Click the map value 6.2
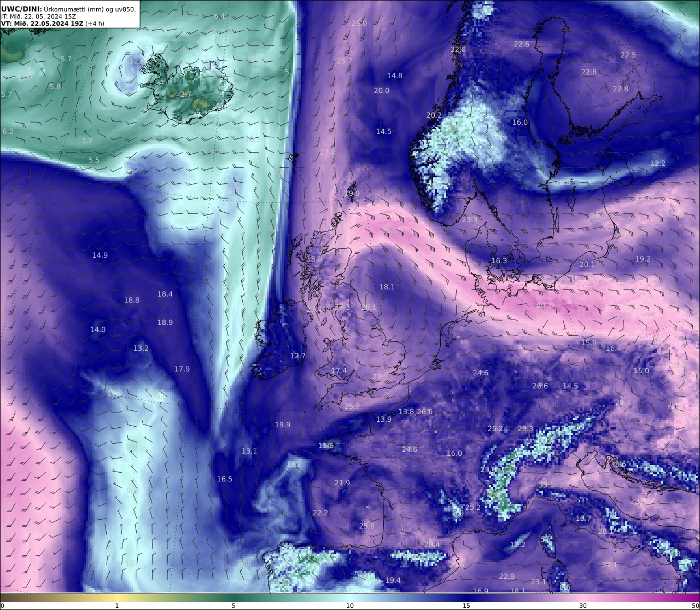This screenshot has height=610, width=700. tap(8, 131)
